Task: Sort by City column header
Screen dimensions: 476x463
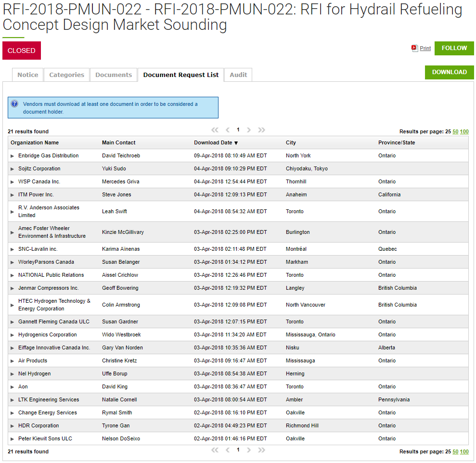Action: pos(291,142)
